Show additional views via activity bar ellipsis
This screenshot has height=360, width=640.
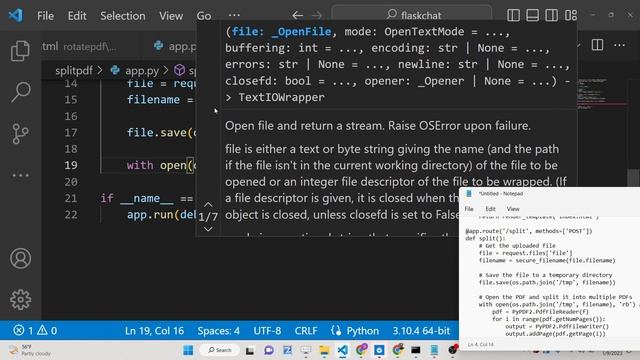point(20,176)
